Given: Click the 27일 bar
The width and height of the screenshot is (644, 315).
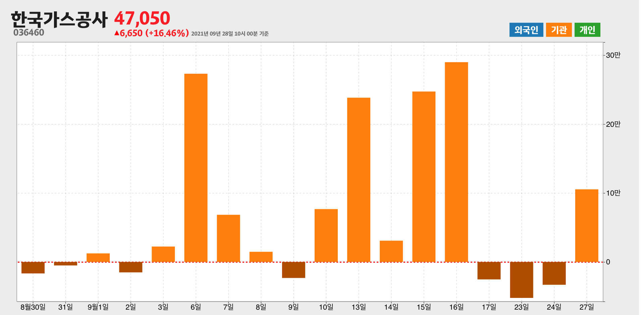Looking at the screenshot, I should [x=587, y=226].
